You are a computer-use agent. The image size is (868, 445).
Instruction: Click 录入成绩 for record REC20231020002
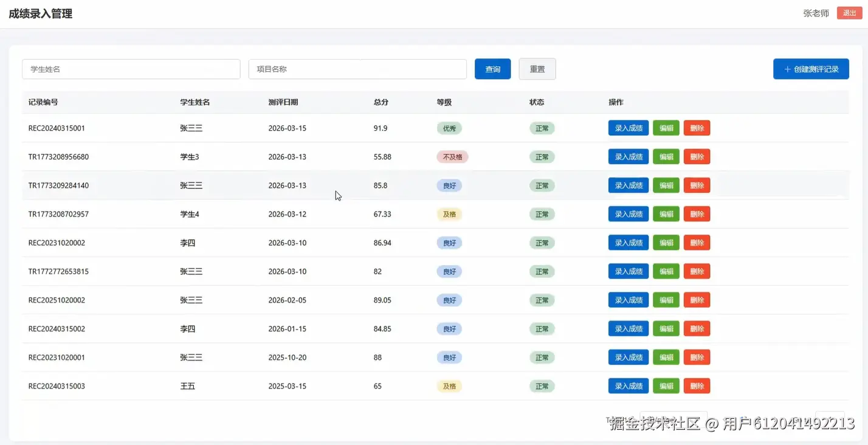point(629,243)
